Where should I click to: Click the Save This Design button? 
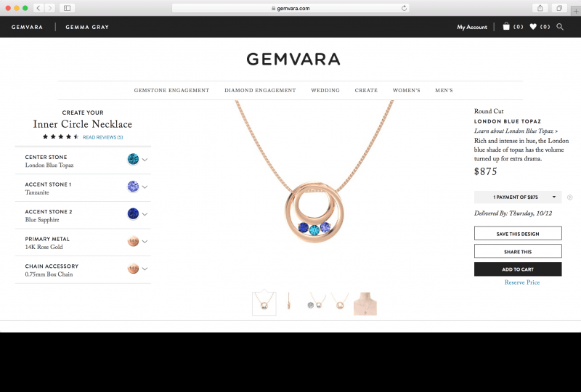(x=518, y=234)
